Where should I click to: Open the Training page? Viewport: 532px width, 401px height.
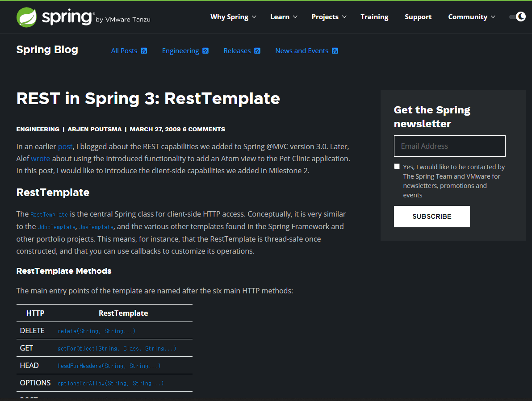(x=374, y=17)
